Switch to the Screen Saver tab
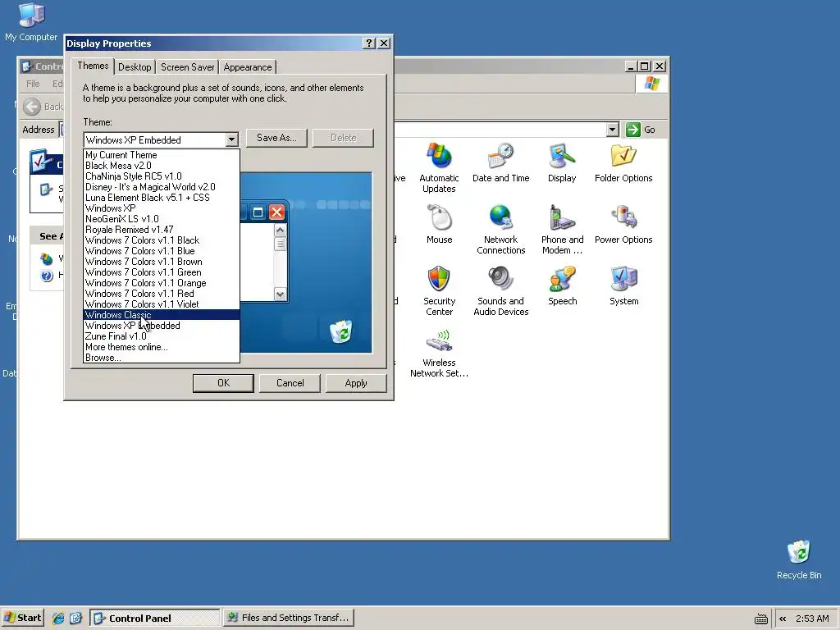 (x=188, y=67)
